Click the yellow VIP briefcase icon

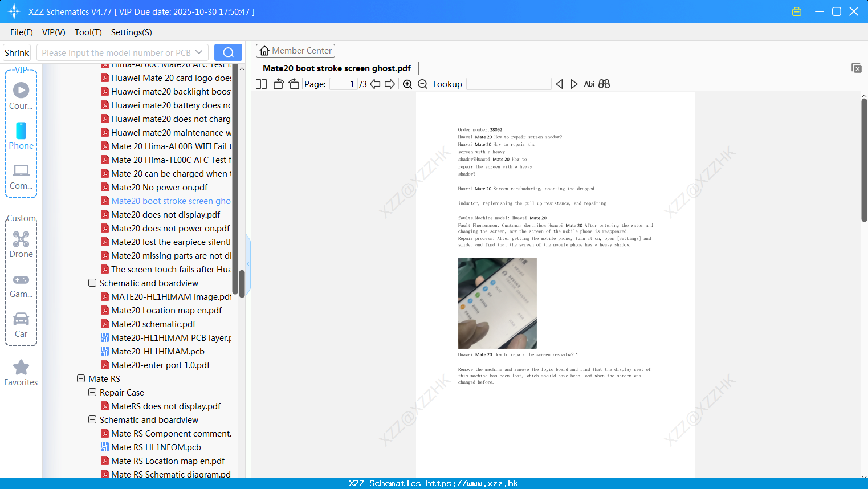tap(797, 11)
